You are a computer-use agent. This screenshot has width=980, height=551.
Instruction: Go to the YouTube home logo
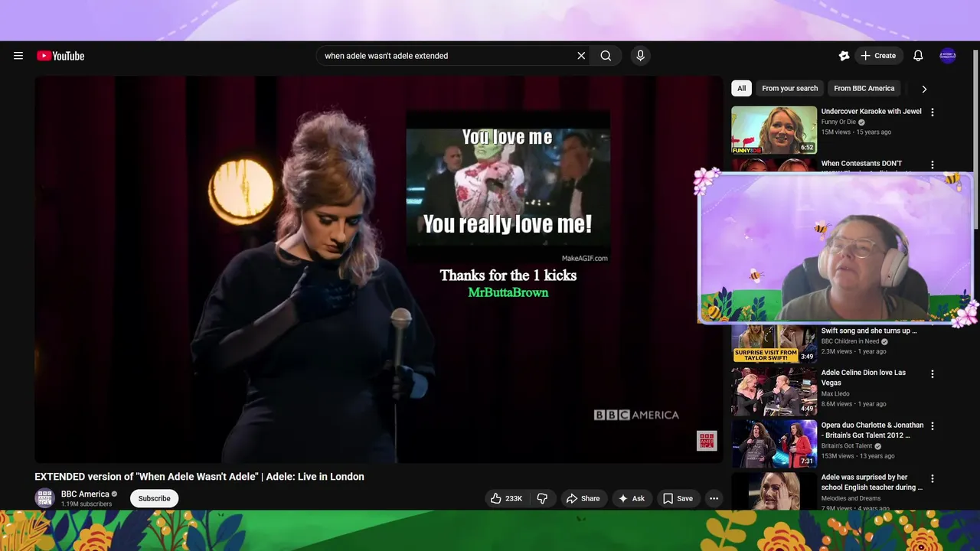(60, 56)
